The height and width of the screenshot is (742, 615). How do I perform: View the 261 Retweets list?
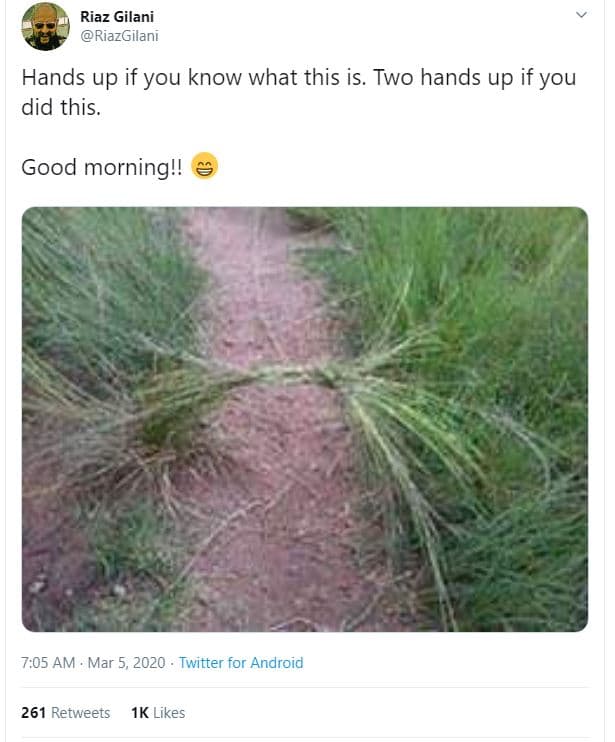click(x=65, y=713)
